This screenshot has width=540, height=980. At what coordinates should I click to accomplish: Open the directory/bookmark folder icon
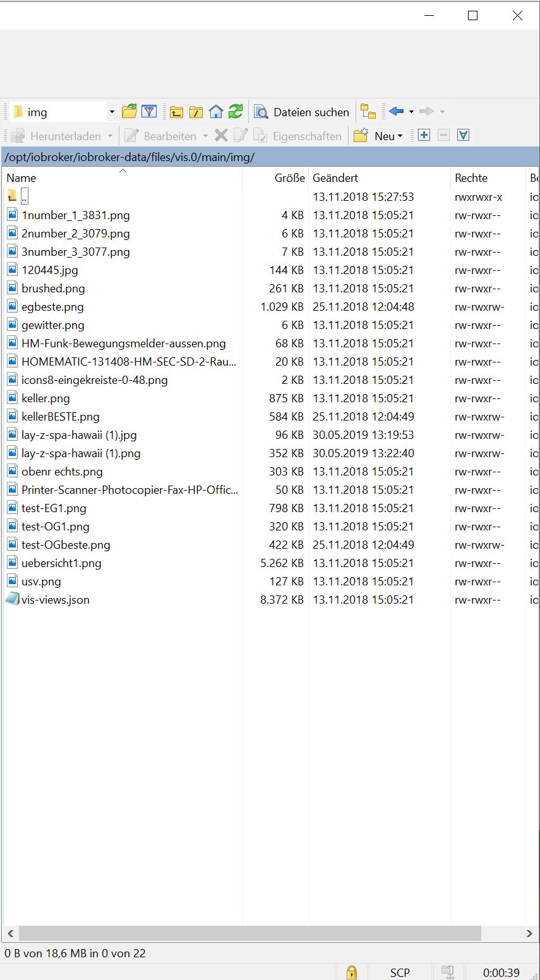(x=129, y=112)
